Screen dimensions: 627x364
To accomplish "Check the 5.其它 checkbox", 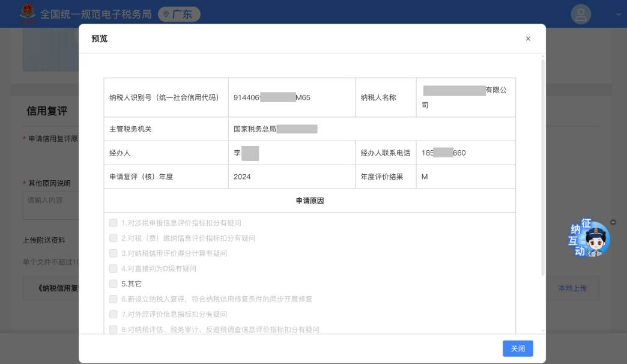I will [x=114, y=284].
